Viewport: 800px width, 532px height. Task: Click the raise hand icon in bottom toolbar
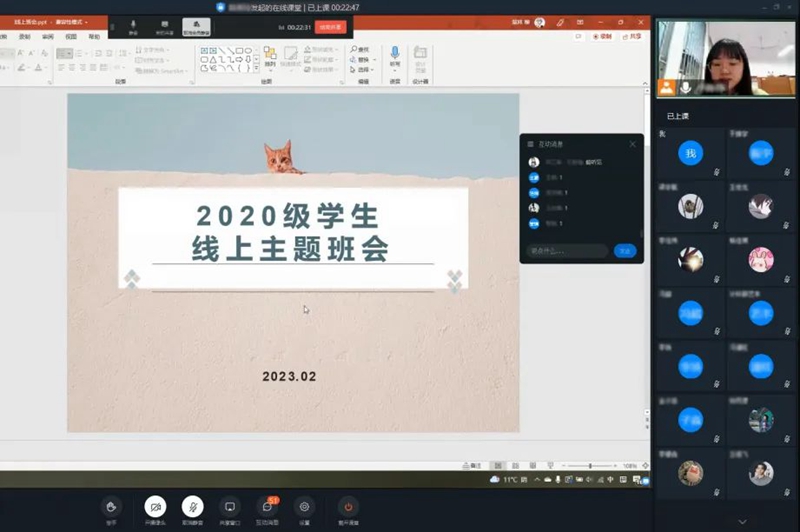pyautogui.click(x=112, y=507)
